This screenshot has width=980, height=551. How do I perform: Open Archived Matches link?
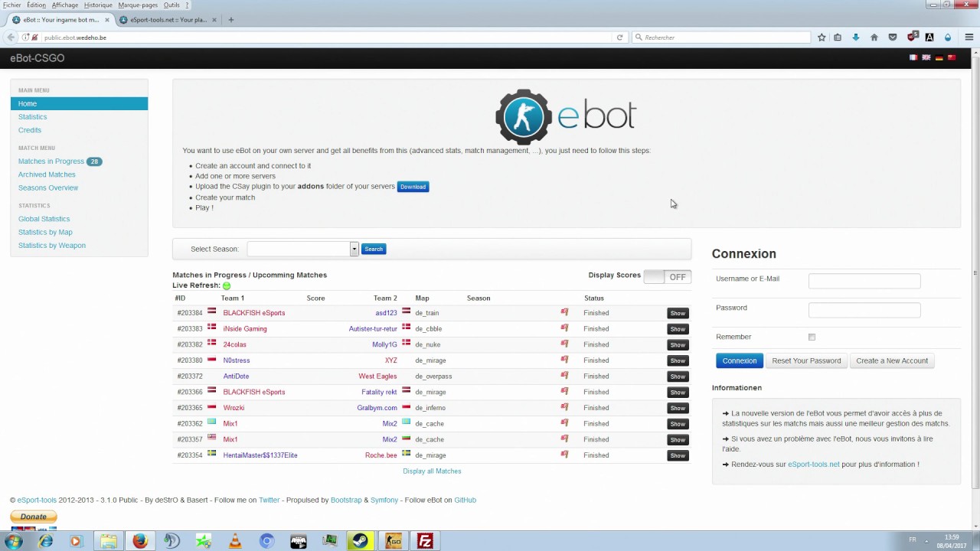pos(47,174)
